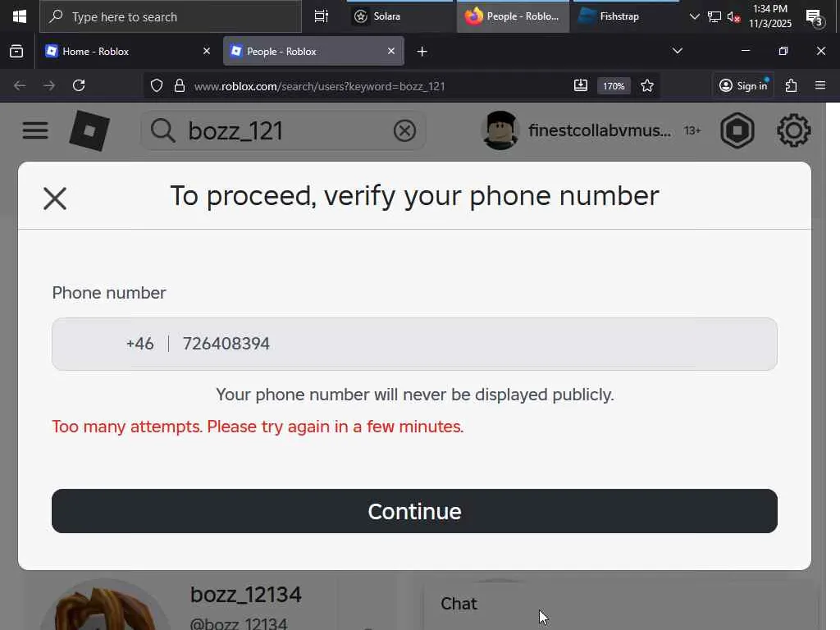Bookmark this page with the star icon

pyautogui.click(x=647, y=85)
